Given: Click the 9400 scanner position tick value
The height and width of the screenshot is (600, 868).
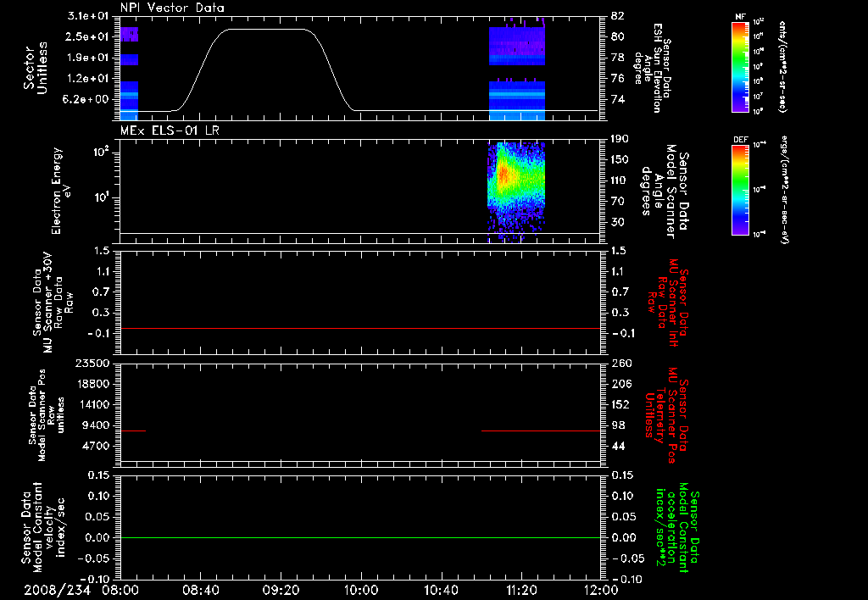Looking at the screenshot, I should [x=96, y=425].
